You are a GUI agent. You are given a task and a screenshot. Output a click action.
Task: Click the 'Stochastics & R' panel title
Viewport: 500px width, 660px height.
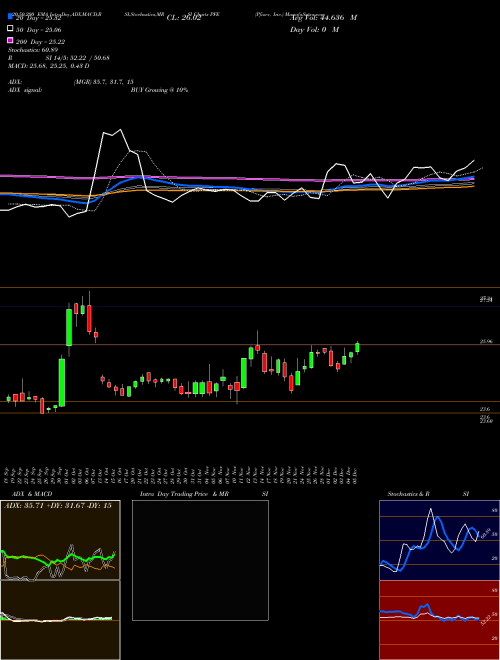(x=408, y=494)
